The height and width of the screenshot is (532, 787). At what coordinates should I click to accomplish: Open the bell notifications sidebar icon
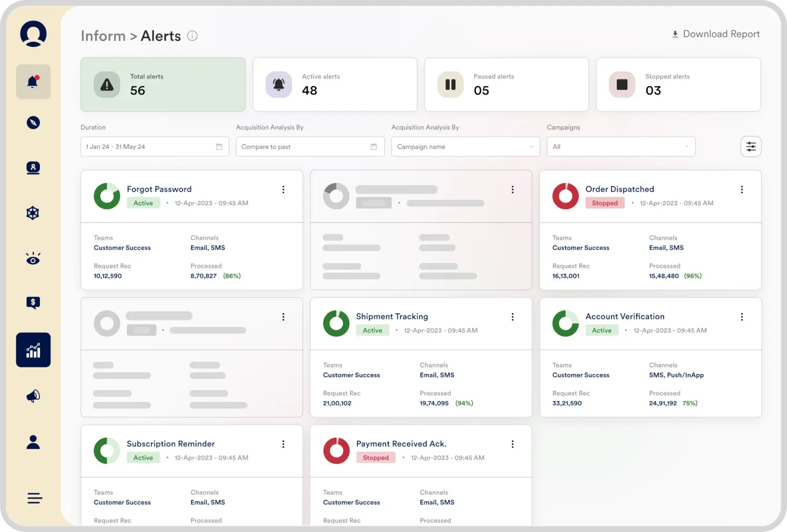pos(33,82)
